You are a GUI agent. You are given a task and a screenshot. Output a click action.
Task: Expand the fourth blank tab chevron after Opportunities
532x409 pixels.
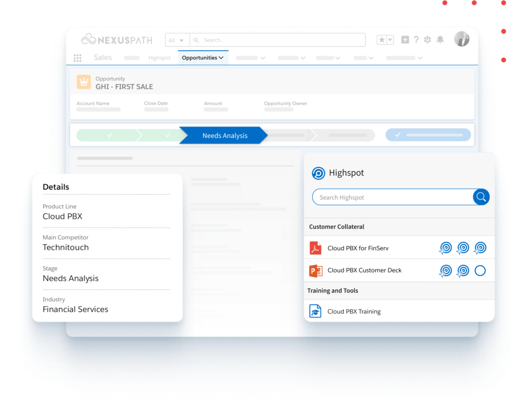[371, 58]
